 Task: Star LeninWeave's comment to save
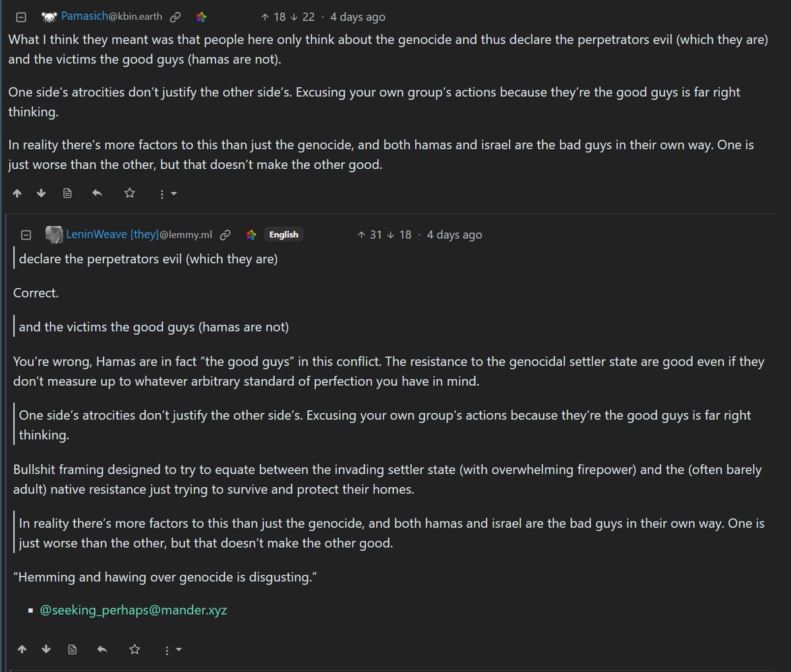click(x=134, y=650)
